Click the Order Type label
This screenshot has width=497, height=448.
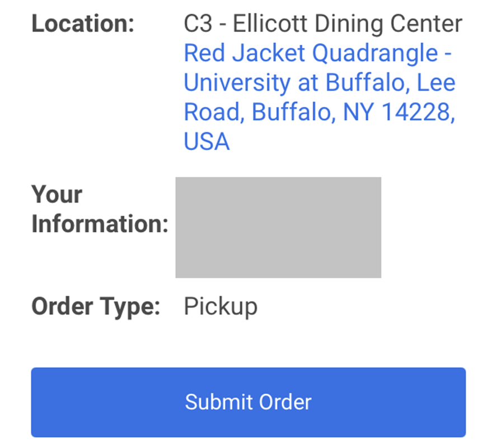tap(96, 306)
